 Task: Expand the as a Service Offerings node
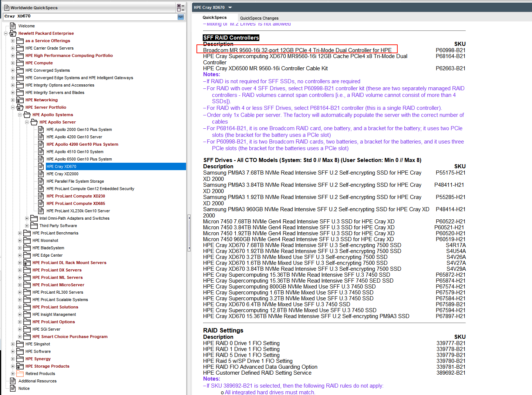pos(13,41)
